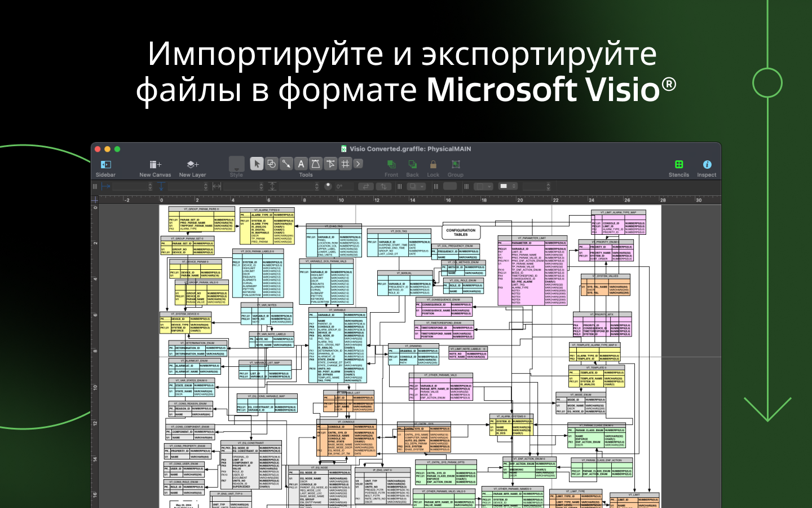Open the Inspect panel
Screen dimensions: 812x508
(x=707, y=168)
